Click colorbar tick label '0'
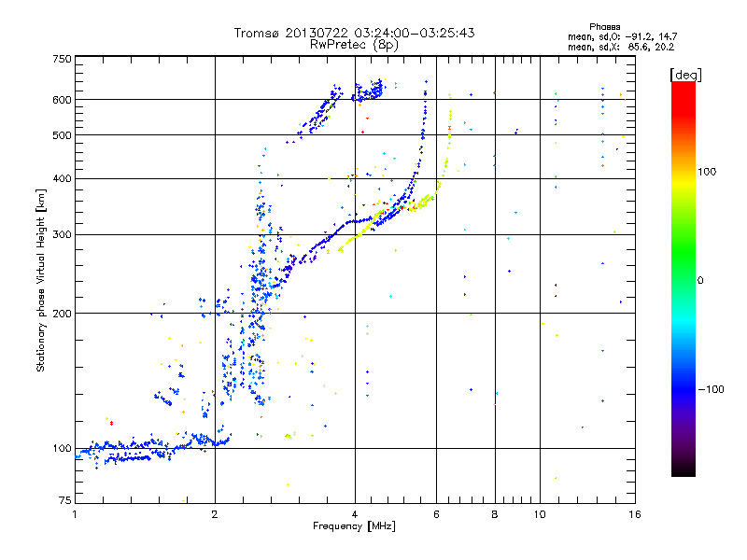The image size is (747, 560). [700, 280]
